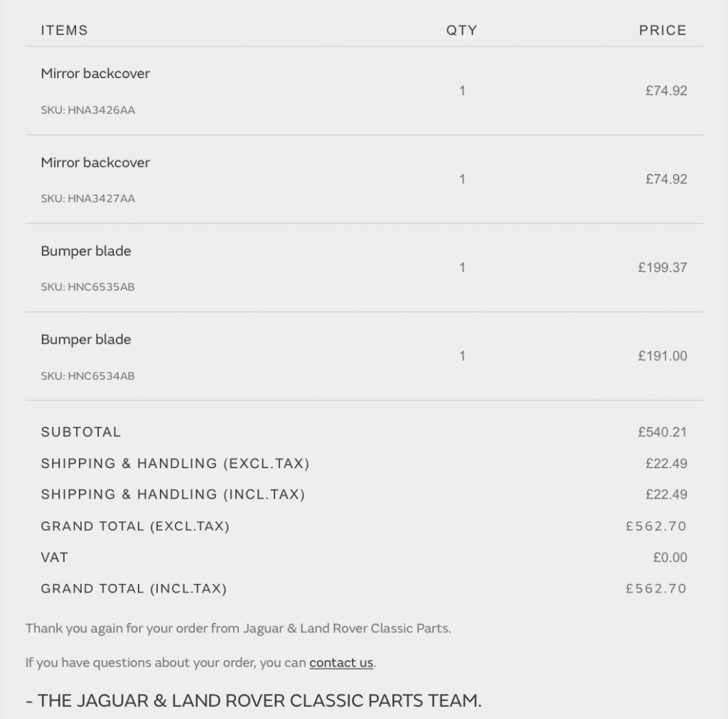This screenshot has height=719, width=728.
Task: Click SKU HNA3427AA text
Action: coord(87,198)
